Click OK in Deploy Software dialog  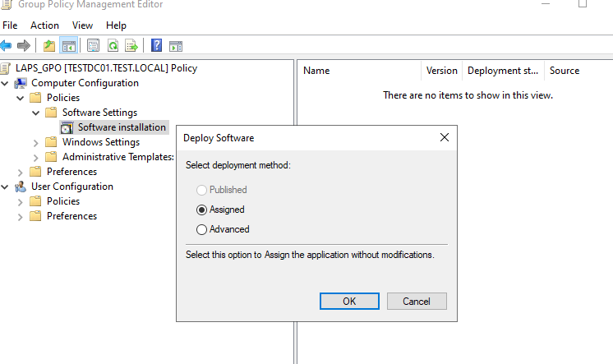(x=349, y=301)
